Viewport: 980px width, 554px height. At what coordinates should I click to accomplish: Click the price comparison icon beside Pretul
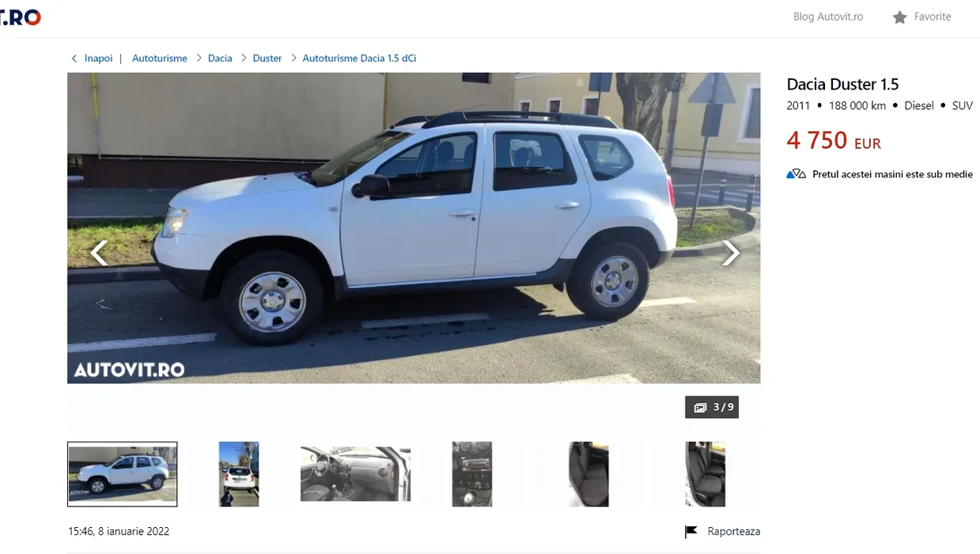(796, 174)
